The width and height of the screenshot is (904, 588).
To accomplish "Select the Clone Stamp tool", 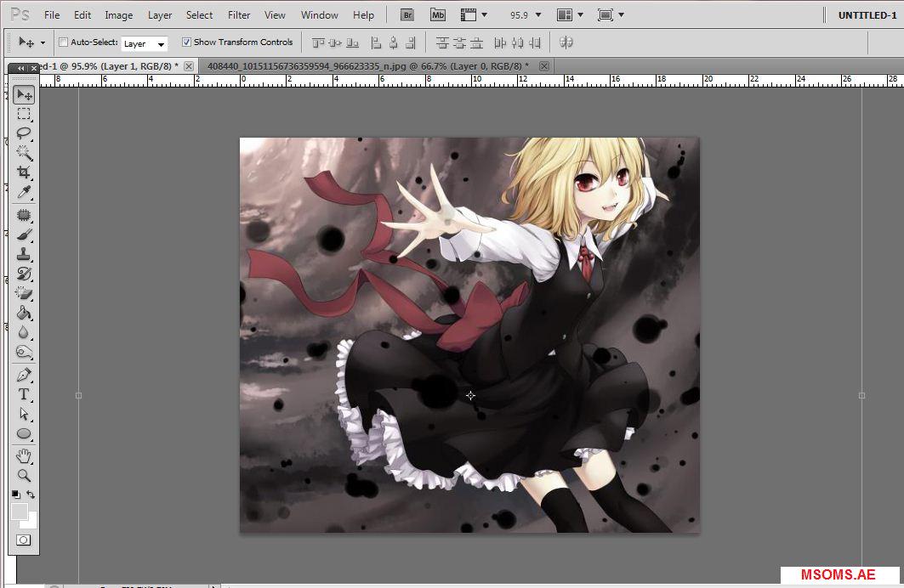I will [24, 254].
